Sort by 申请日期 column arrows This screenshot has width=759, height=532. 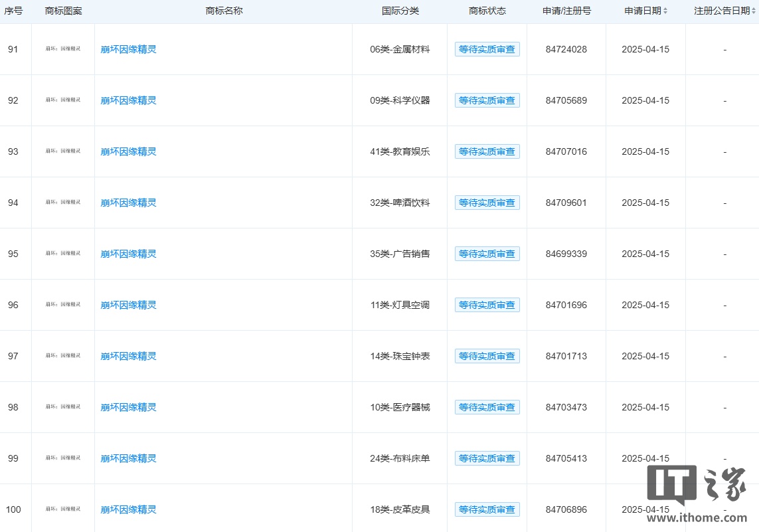point(665,11)
